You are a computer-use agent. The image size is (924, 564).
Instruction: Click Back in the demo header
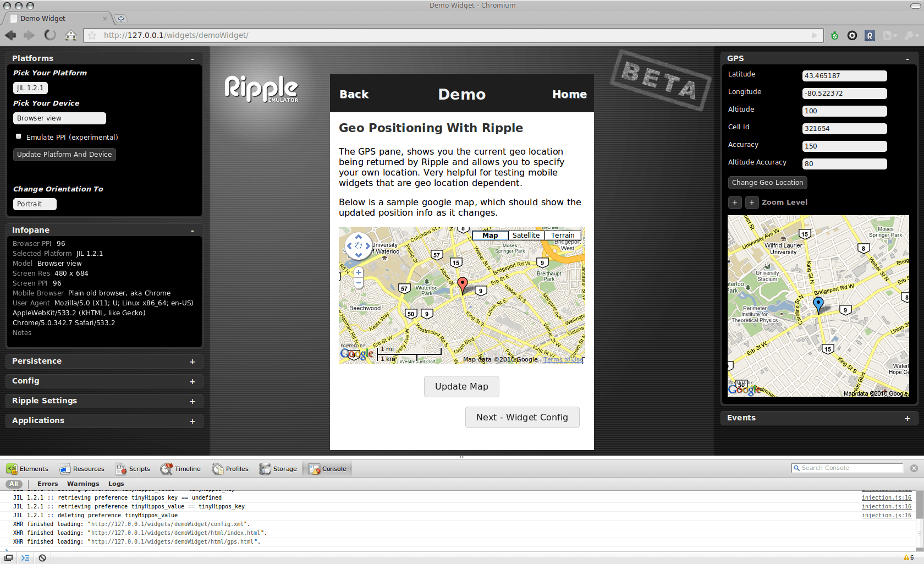tap(354, 94)
